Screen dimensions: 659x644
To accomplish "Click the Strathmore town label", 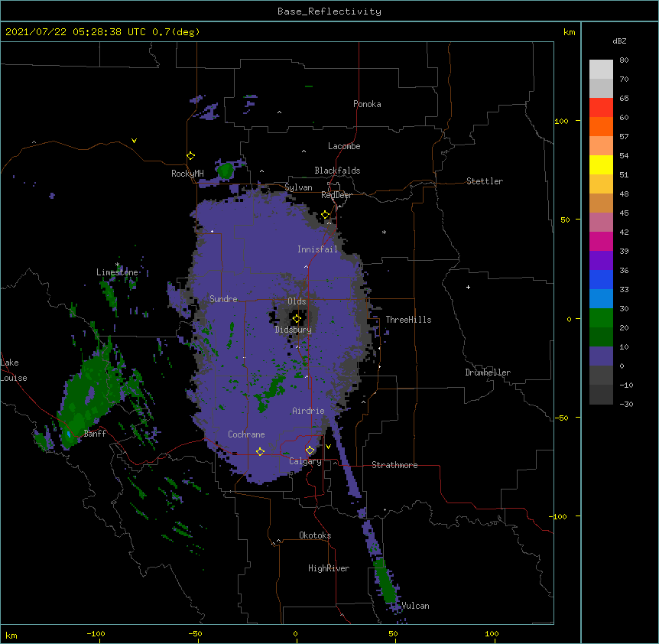I will pyautogui.click(x=394, y=465).
